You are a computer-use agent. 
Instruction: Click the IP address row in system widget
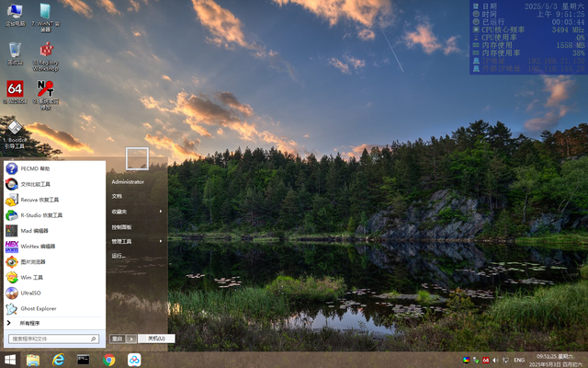(529, 61)
